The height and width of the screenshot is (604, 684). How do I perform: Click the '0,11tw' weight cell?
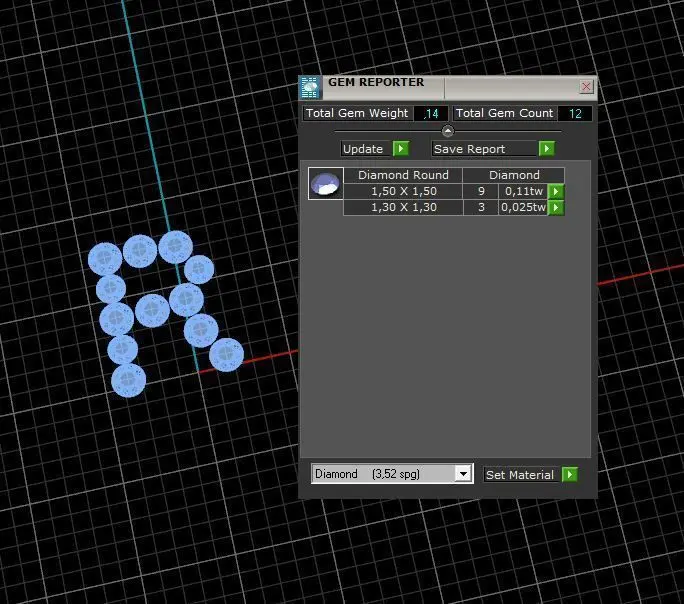[x=523, y=191]
